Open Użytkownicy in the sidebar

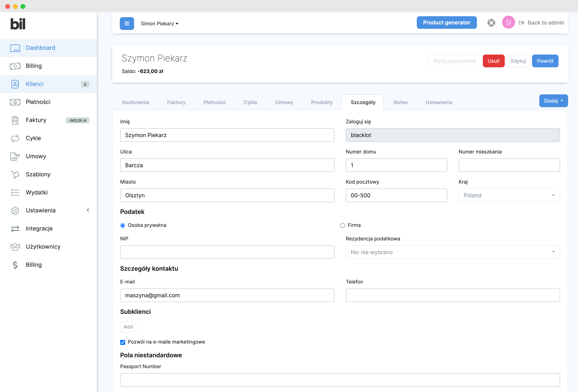(43, 247)
